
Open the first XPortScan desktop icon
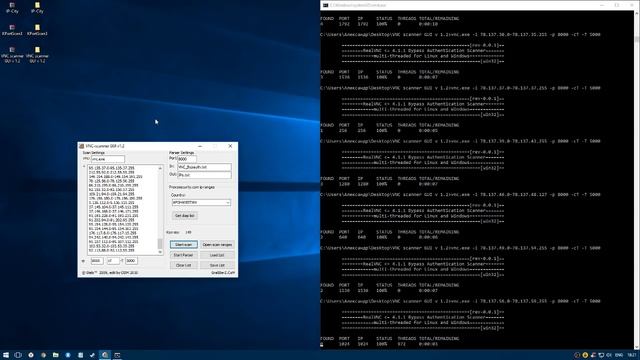point(12,30)
